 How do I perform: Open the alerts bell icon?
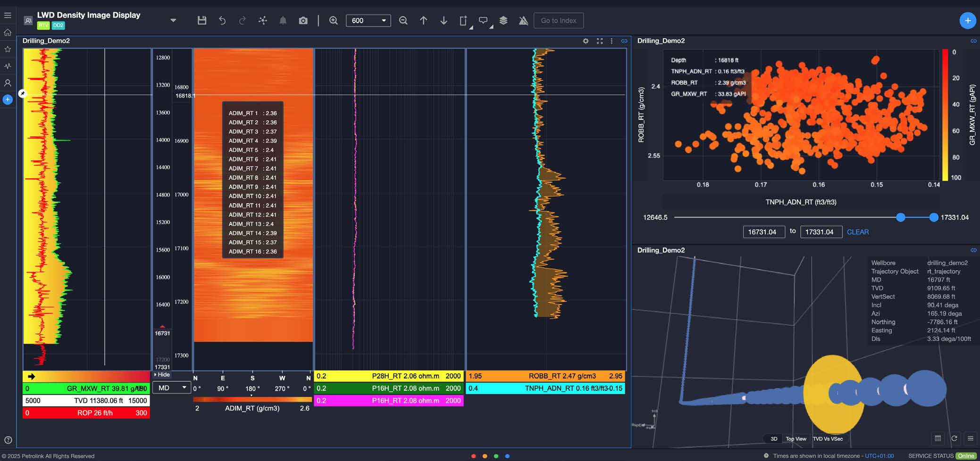[283, 20]
